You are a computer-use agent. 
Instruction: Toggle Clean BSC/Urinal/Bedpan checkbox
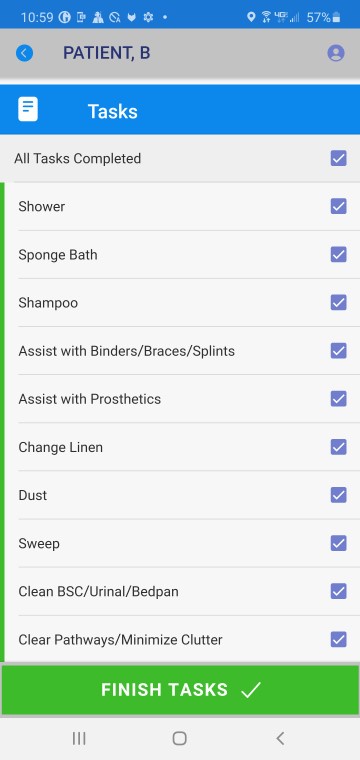coord(339,591)
